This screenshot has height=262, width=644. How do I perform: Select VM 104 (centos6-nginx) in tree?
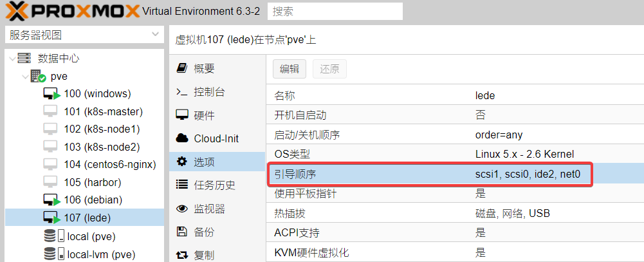(110, 164)
